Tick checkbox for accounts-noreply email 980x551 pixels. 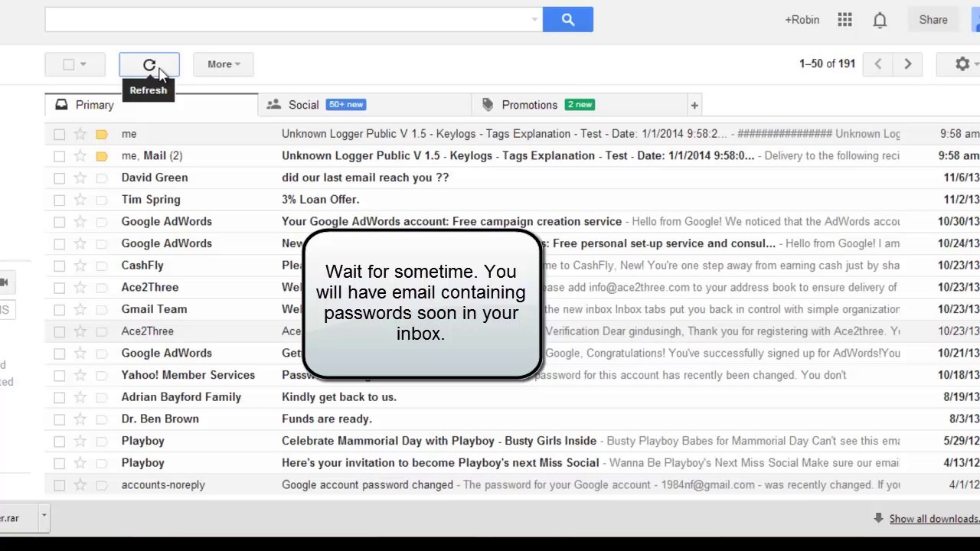[60, 485]
